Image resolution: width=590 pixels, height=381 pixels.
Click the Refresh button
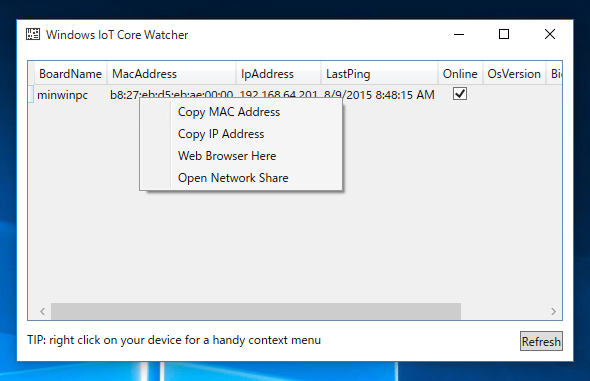point(541,341)
